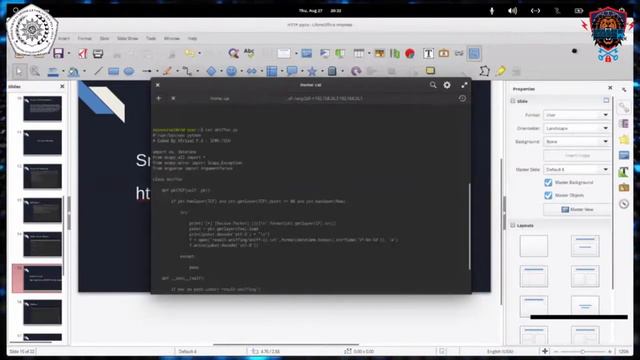The height and width of the screenshot is (360, 640).
Task: Close the Slides panel with its X
Action: pyautogui.click(x=62, y=86)
